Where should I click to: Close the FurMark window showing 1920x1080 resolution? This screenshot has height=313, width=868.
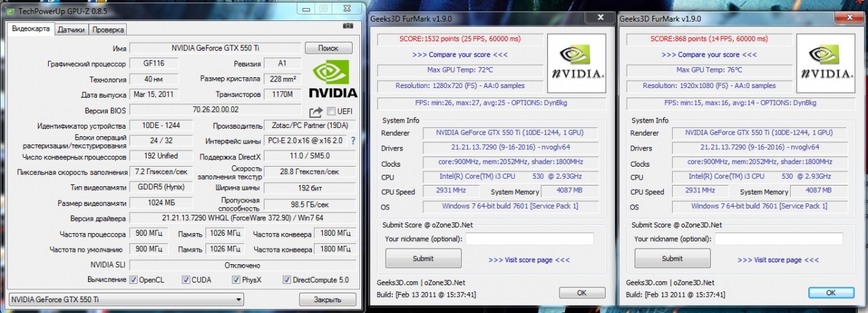pyautogui.click(x=848, y=19)
